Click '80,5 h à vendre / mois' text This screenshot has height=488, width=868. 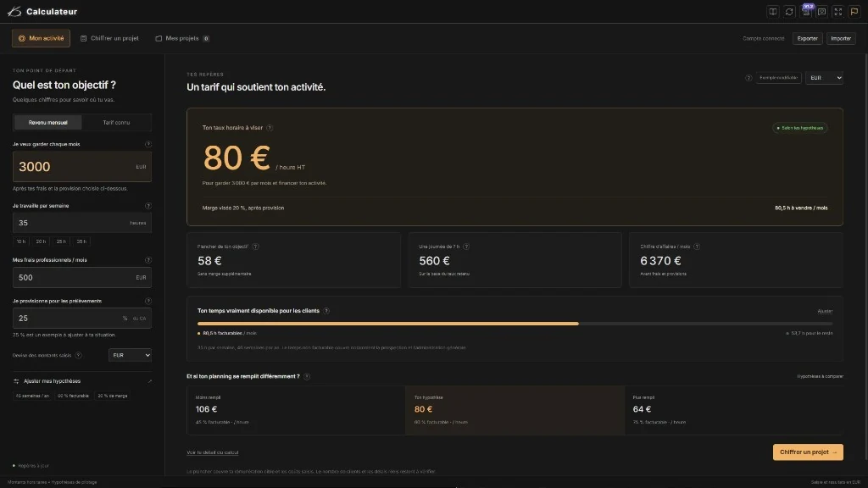pos(801,208)
